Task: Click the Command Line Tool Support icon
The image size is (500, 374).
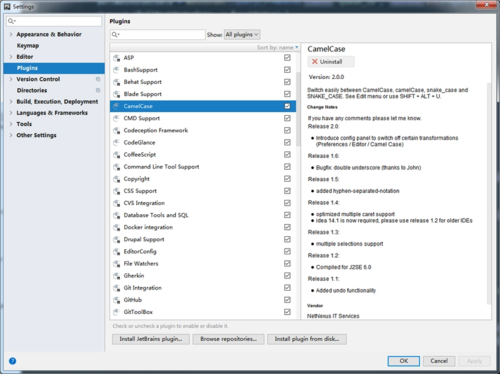Action: pyautogui.click(x=116, y=167)
